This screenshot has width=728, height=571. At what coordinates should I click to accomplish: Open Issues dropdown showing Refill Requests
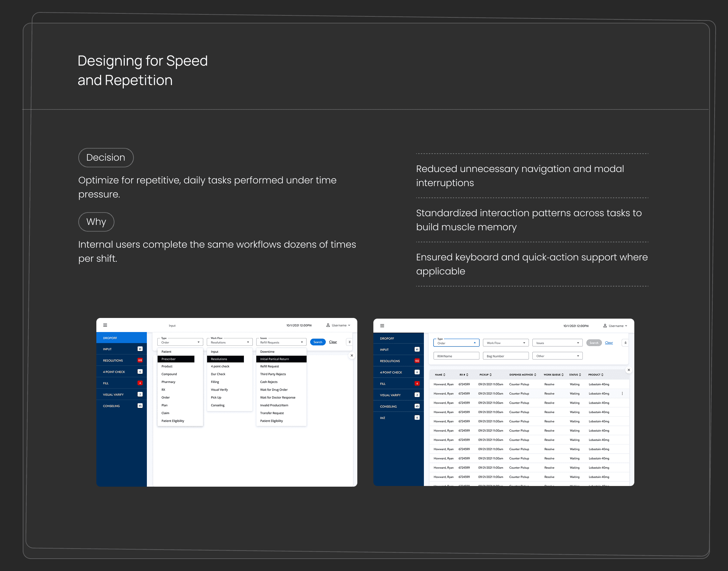tap(281, 342)
